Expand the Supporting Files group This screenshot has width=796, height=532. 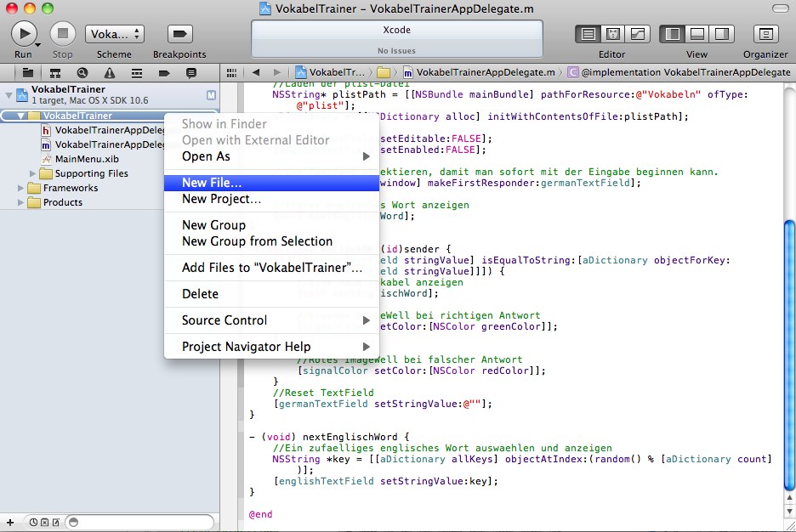34,173
